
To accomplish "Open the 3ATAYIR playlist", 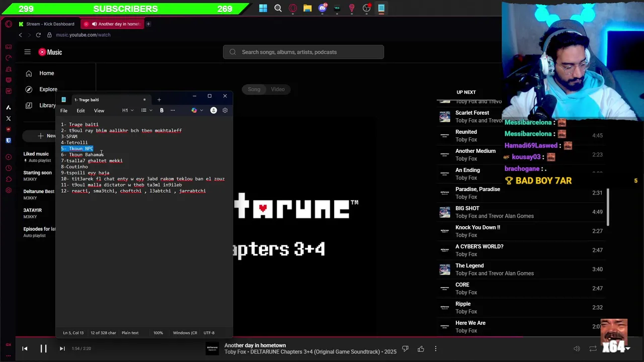I will [33, 213].
